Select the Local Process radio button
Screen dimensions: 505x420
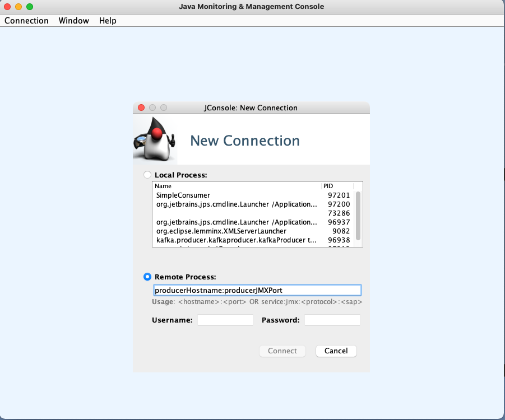tap(147, 174)
